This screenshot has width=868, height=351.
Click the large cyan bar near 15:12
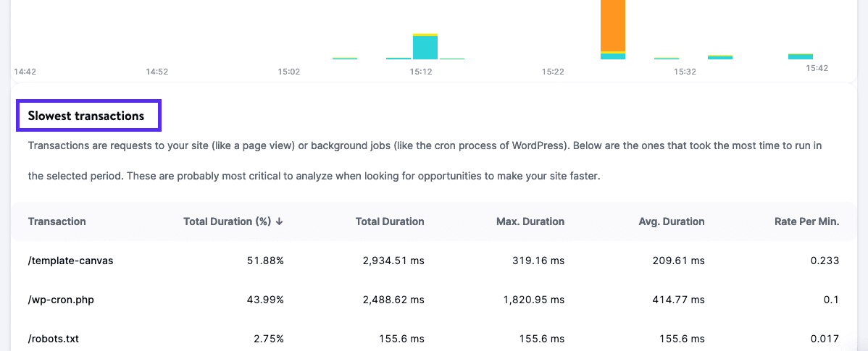425,47
